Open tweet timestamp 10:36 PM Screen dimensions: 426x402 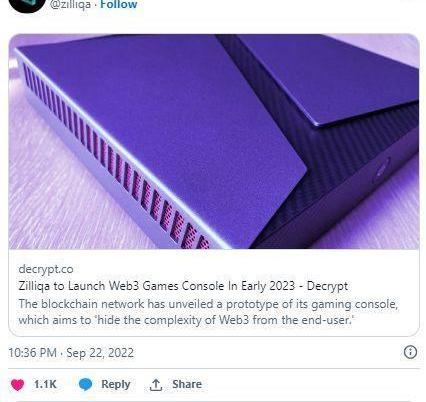32,352
